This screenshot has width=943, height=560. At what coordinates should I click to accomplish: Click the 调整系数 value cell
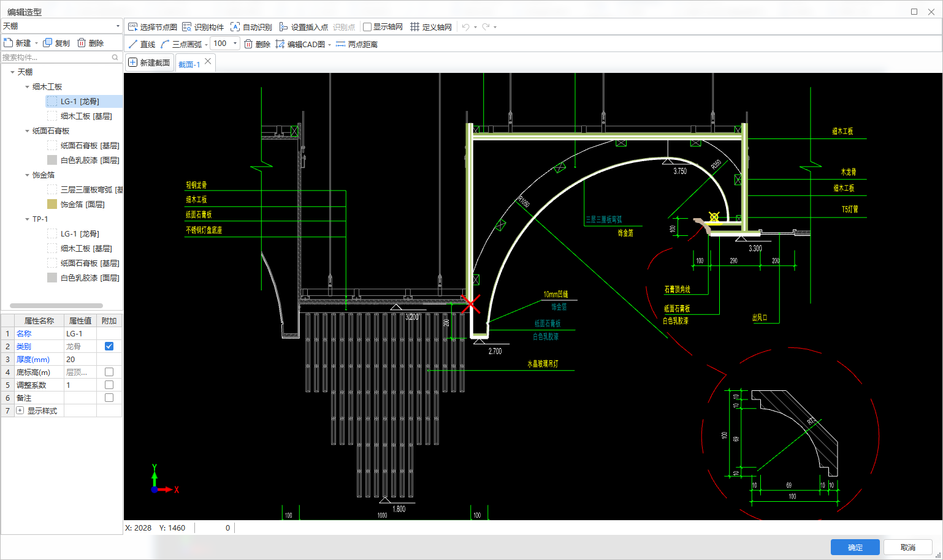(80, 385)
